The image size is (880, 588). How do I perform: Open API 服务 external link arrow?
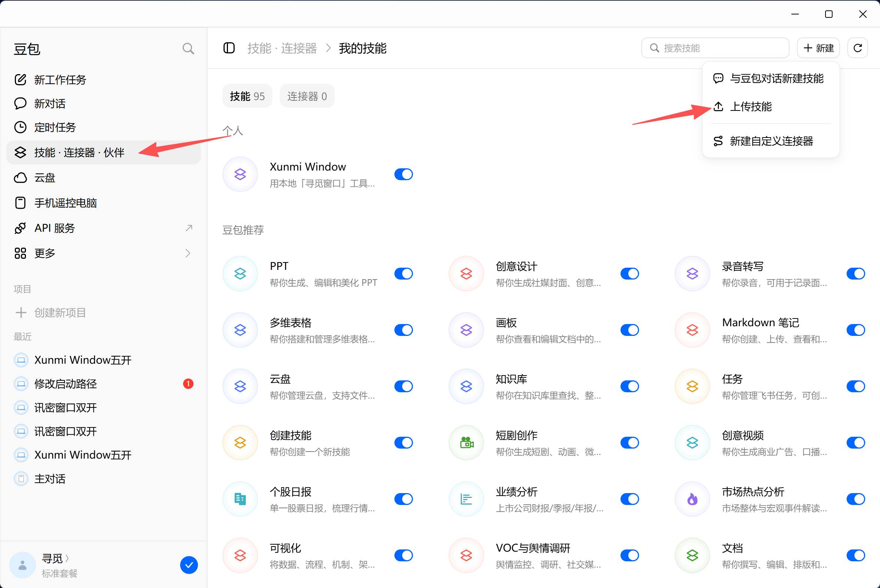(189, 228)
